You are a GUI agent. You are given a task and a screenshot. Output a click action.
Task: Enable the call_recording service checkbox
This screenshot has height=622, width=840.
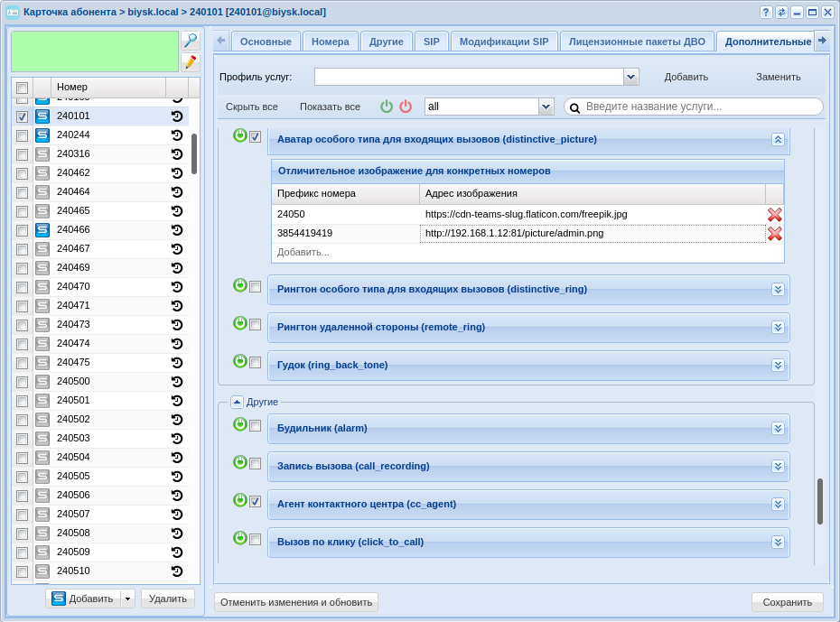click(x=255, y=464)
